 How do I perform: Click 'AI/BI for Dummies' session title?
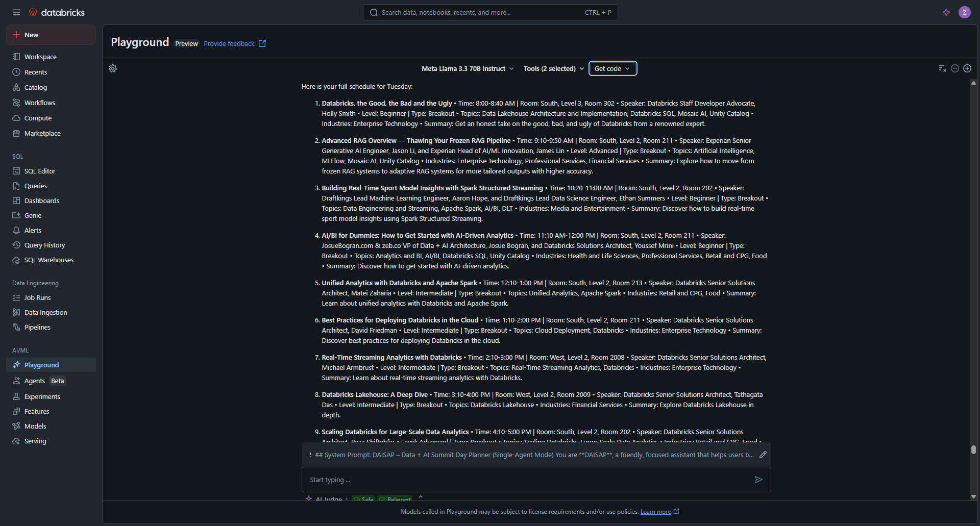coord(418,235)
